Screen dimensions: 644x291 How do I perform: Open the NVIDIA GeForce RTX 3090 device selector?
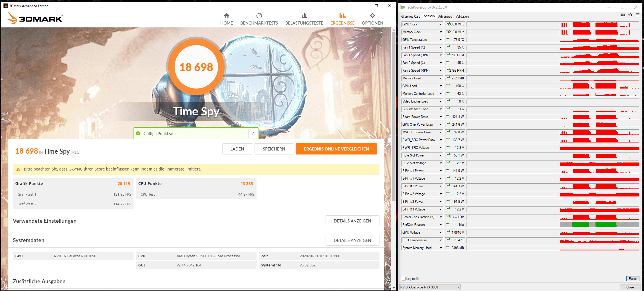(x=430, y=287)
